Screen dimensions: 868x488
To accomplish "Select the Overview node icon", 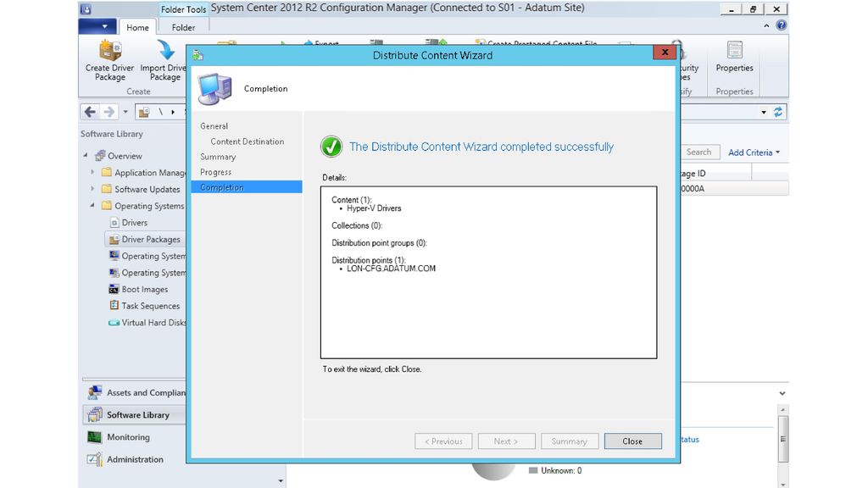I will point(100,156).
